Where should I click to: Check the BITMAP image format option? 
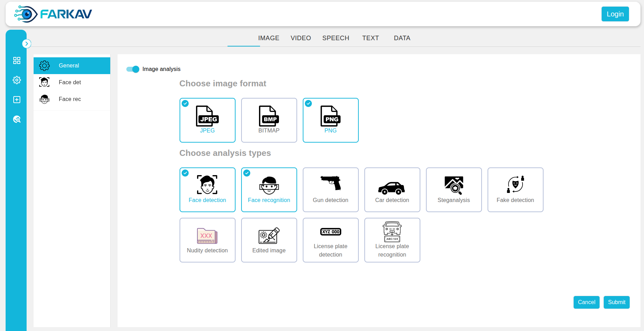point(269,120)
